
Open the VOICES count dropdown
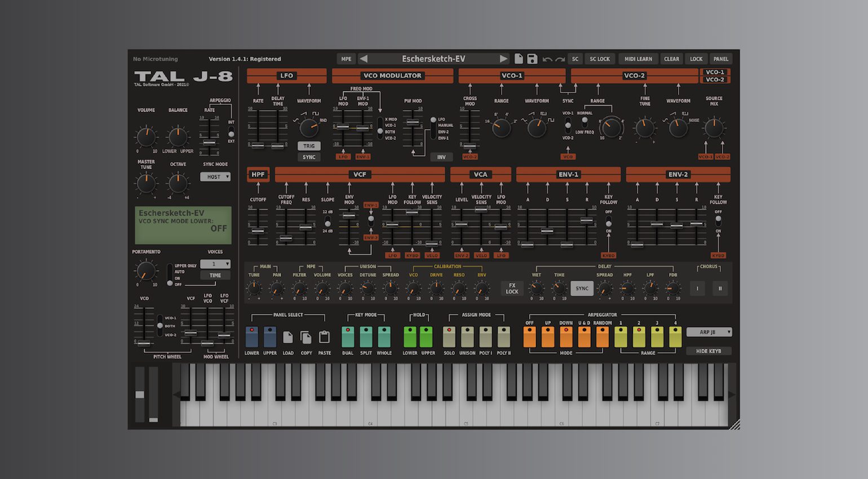(215, 264)
